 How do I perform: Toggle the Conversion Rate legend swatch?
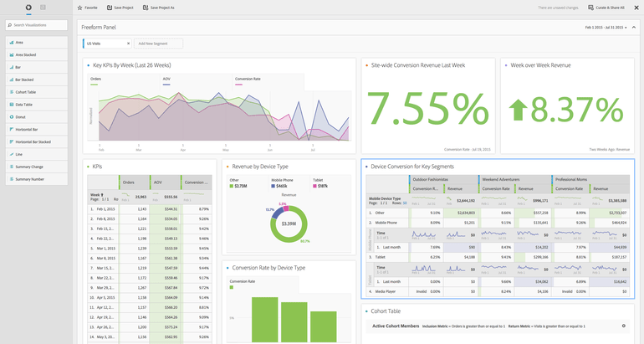[238, 85]
